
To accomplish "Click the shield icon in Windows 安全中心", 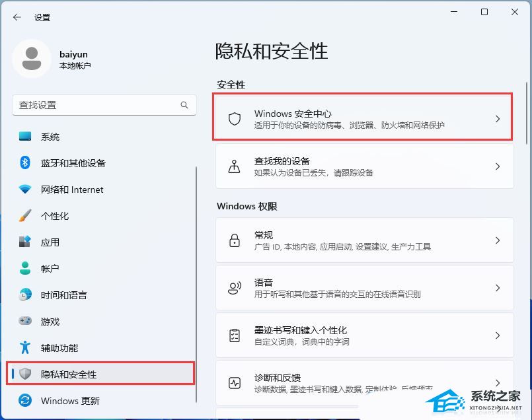I will pyautogui.click(x=234, y=119).
